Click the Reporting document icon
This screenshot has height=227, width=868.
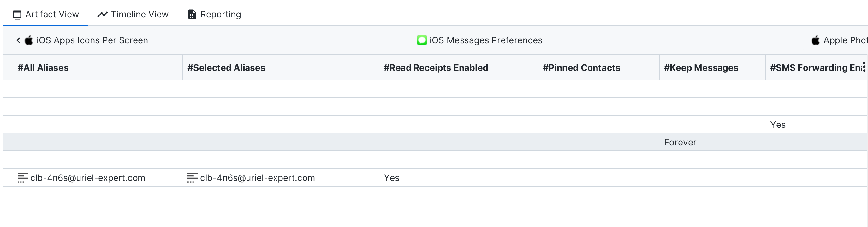[192, 15]
